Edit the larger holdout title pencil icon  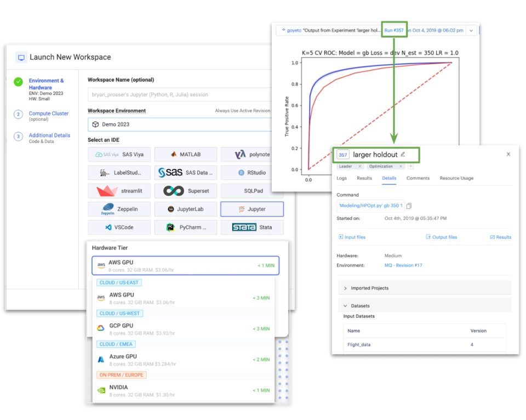click(x=403, y=154)
